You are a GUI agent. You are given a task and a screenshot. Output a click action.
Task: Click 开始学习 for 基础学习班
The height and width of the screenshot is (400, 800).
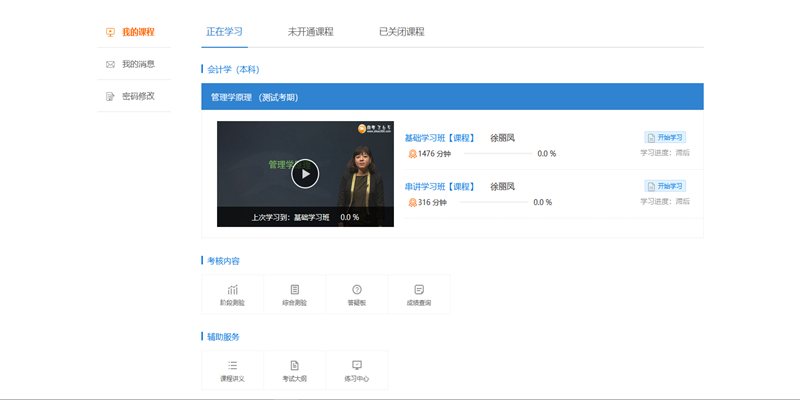coord(665,138)
